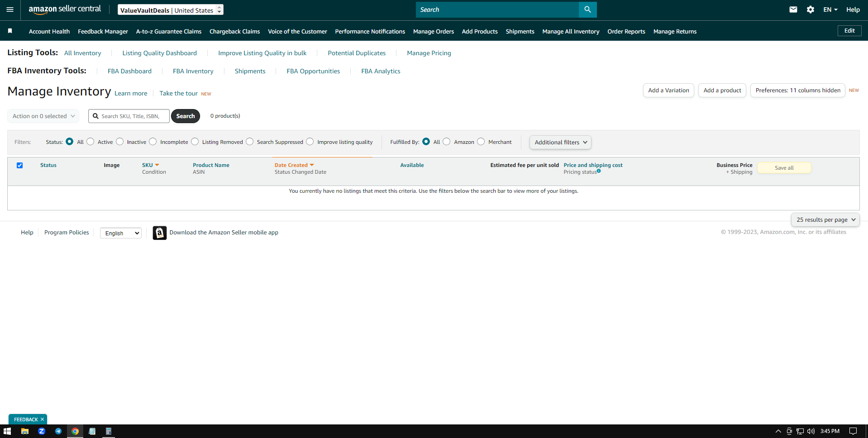Viewport: 868px width, 438px height.
Task: Click the network icon in the system tray
Action: coord(800,431)
